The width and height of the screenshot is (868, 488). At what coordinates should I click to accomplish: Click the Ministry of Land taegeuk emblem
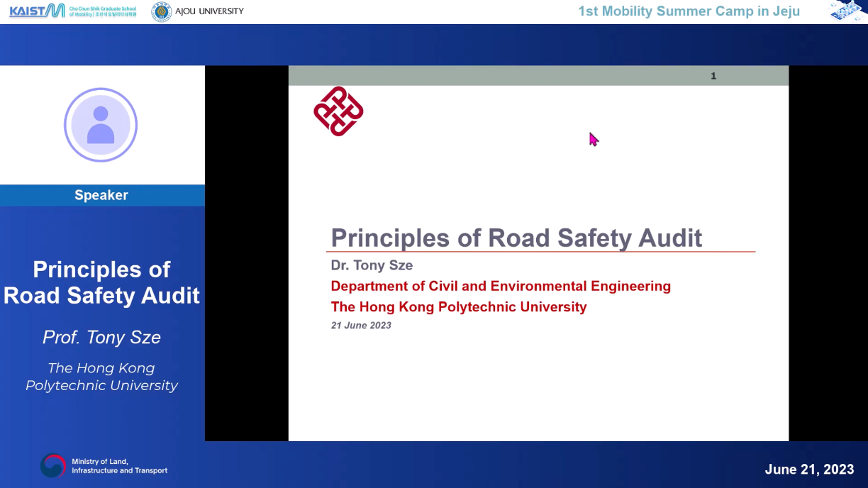[53, 466]
